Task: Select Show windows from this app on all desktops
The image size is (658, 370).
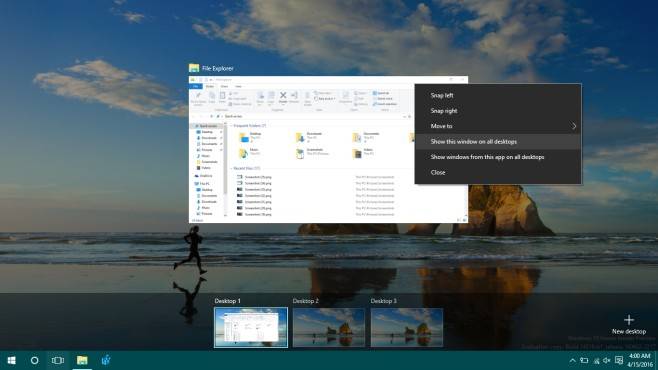Action: 498,157
